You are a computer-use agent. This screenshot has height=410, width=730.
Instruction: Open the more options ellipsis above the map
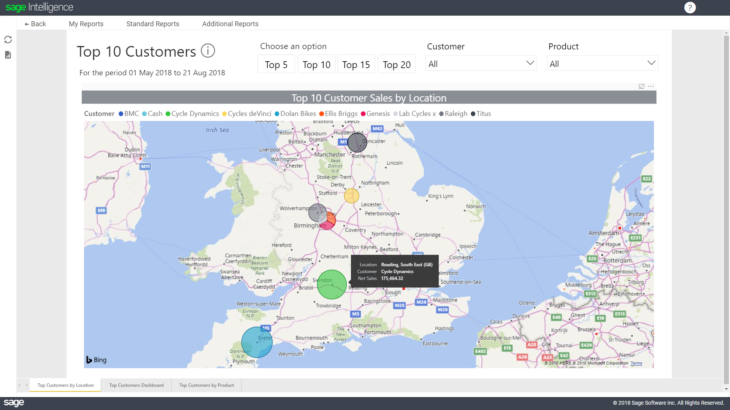(650, 86)
